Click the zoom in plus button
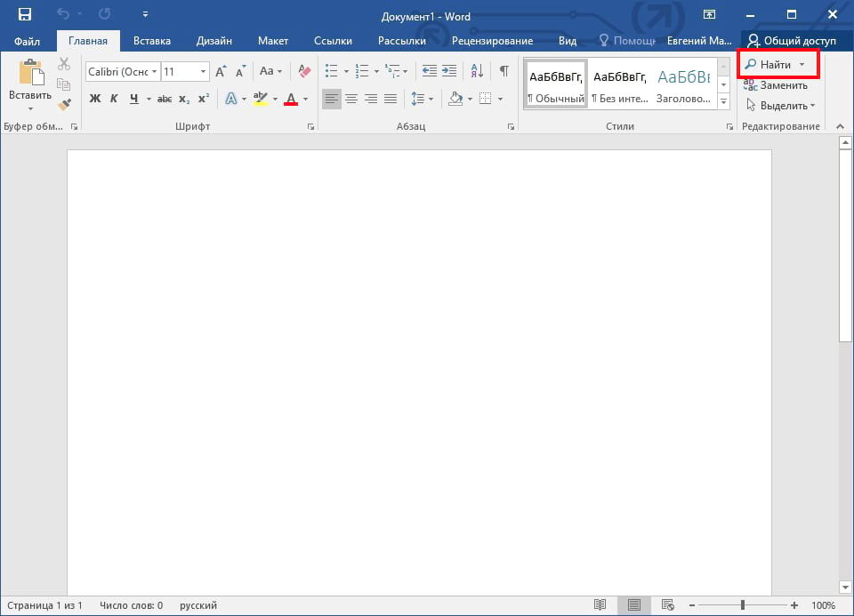This screenshot has width=854, height=616. [x=794, y=605]
